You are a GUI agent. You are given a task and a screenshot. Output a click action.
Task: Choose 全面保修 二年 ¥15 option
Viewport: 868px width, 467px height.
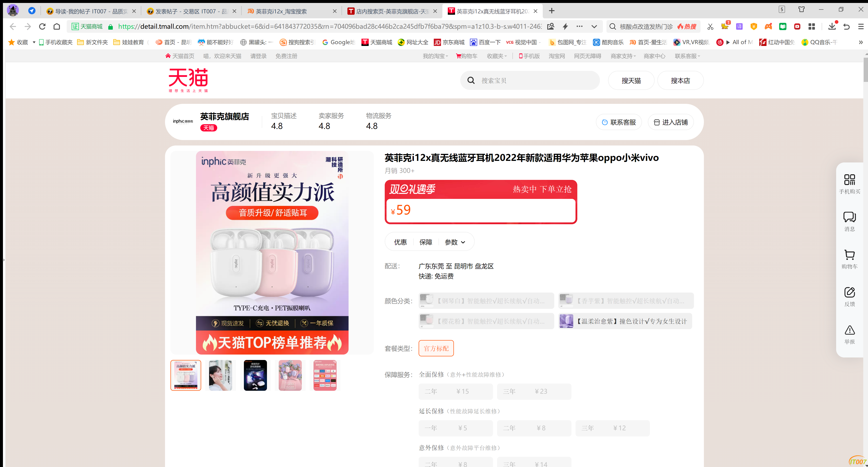point(455,391)
